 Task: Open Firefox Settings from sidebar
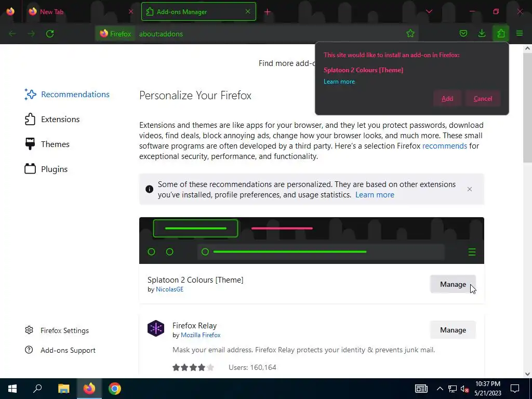[x=57, y=330]
